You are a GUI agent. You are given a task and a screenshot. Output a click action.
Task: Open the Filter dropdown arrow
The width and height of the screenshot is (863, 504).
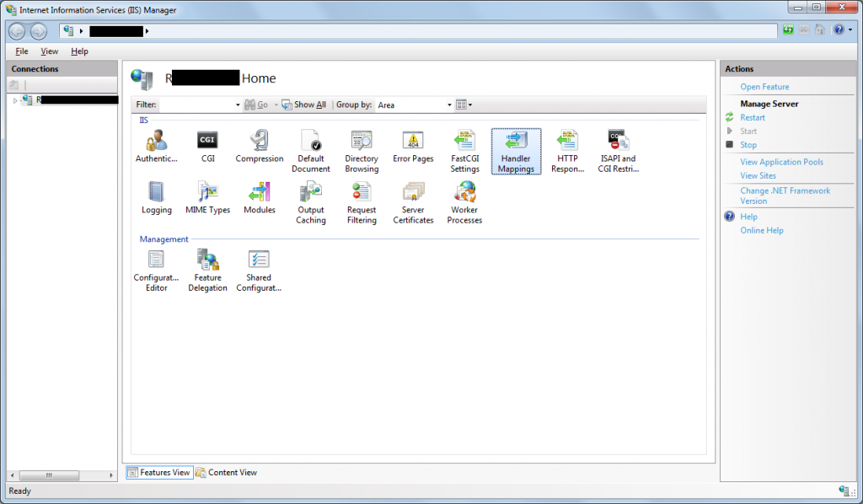point(238,105)
